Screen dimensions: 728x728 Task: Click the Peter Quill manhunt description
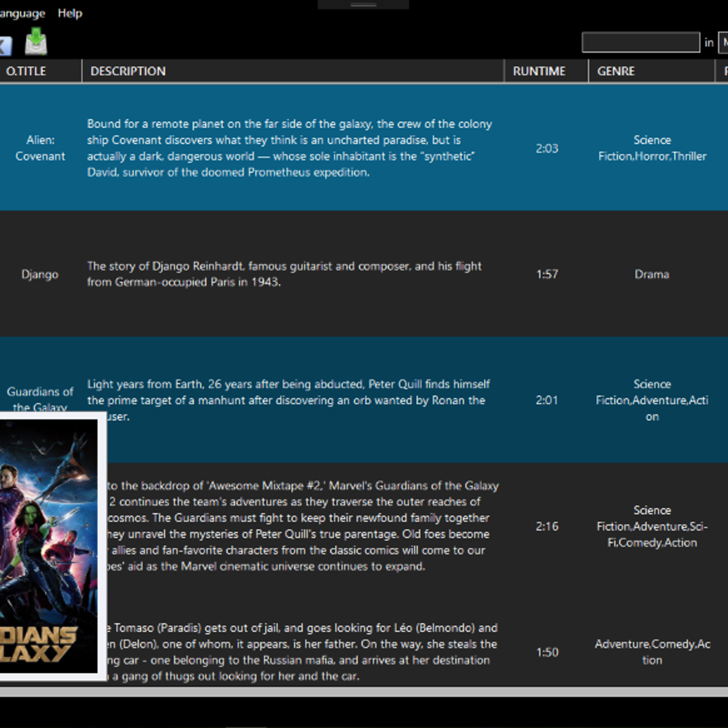(288, 400)
